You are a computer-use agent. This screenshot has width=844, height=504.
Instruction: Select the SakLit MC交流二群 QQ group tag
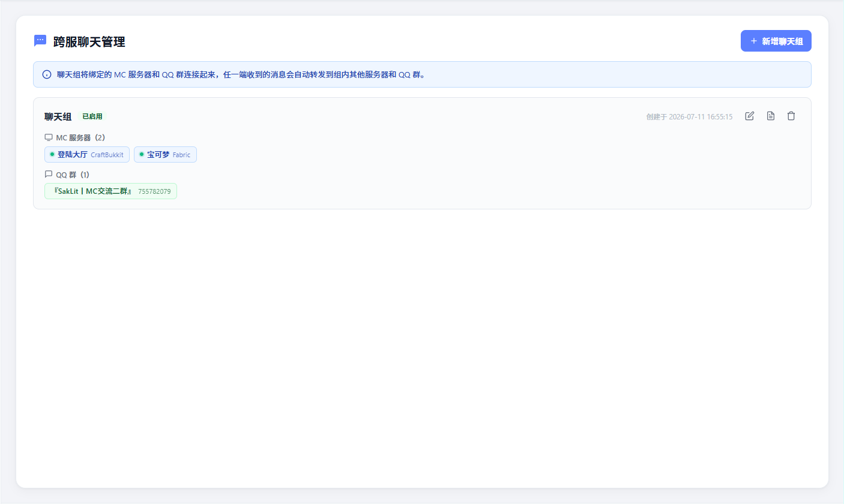110,191
